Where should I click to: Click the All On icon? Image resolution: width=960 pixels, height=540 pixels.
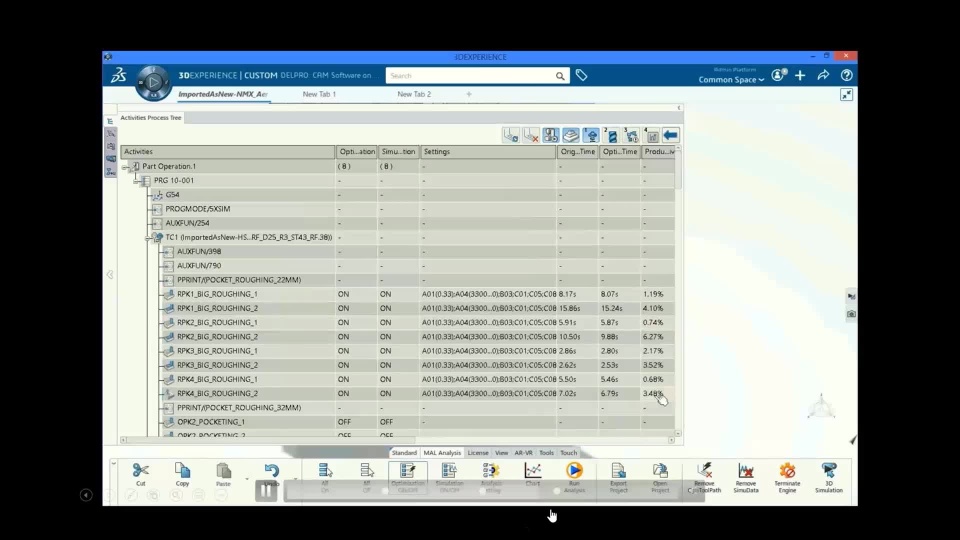[325, 470]
